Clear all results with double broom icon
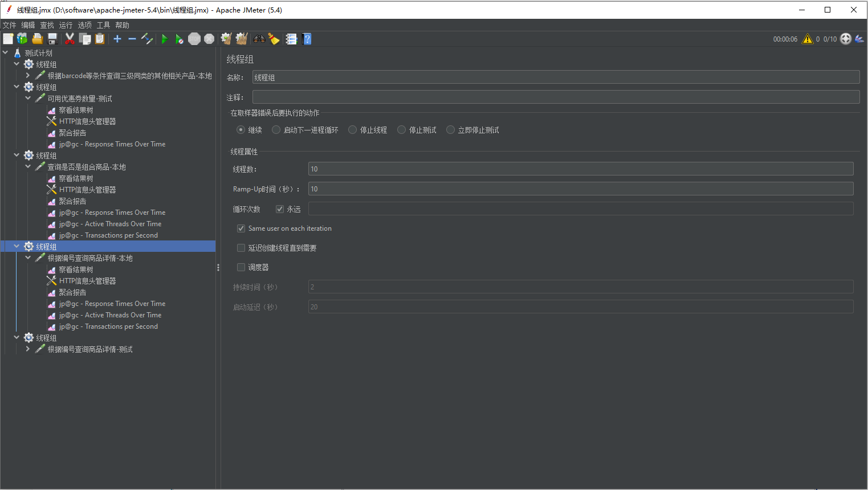The image size is (868, 490). click(x=242, y=39)
